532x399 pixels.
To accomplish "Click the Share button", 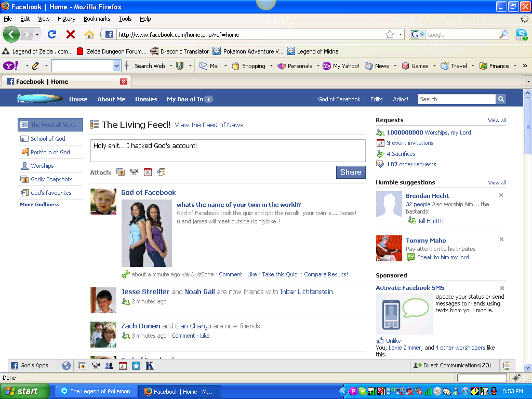I will [x=350, y=172].
